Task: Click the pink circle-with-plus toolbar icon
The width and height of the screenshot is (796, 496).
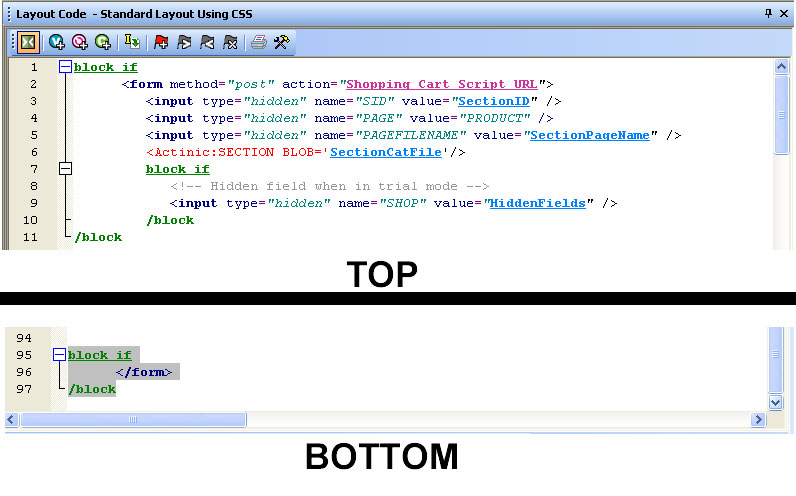Action: coord(79,42)
